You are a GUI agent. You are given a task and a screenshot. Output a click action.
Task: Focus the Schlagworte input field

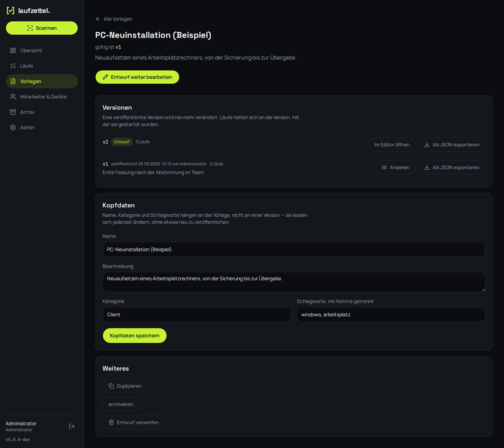(x=391, y=315)
